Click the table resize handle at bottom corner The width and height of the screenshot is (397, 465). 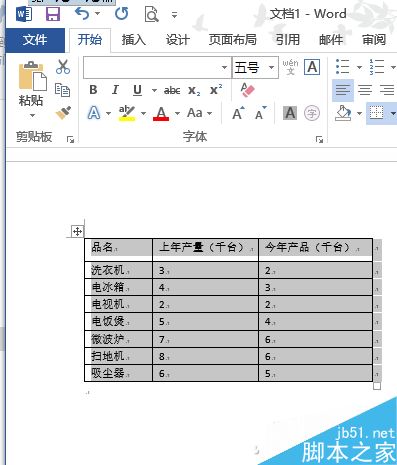click(x=377, y=386)
